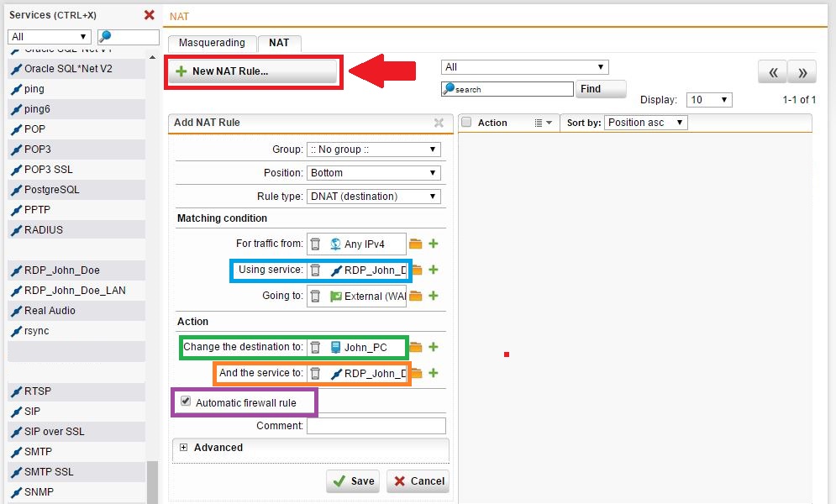The height and width of the screenshot is (504, 836).
Task: Add new destination object with plus icon
Action: (434, 347)
